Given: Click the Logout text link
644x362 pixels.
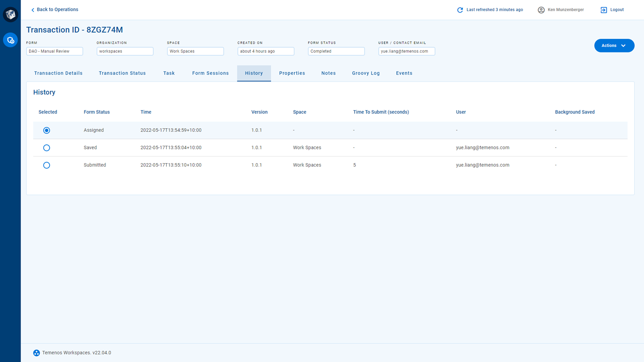Looking at the screenshot, I should coord(617,10).
